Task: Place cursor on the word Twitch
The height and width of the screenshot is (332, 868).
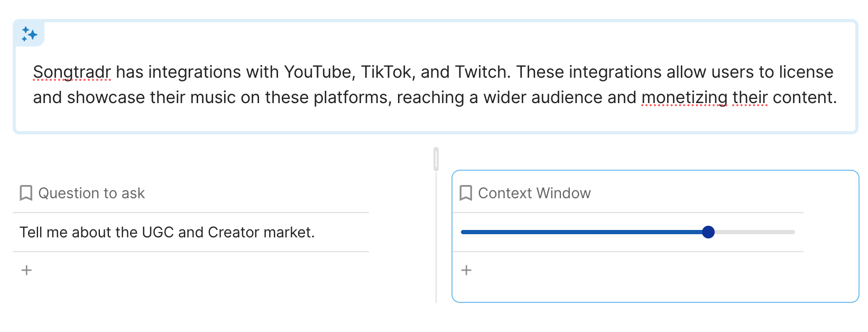Action: (482, 72)
